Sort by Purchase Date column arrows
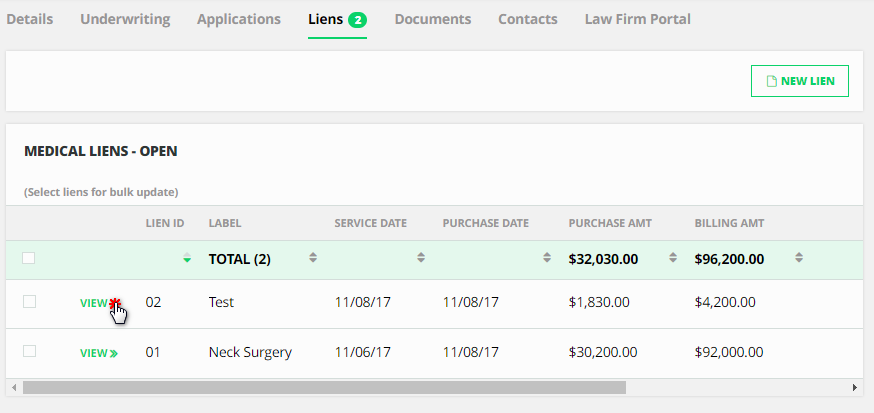The width and height of the screenshot is (874, 413). tap(547, 259)
